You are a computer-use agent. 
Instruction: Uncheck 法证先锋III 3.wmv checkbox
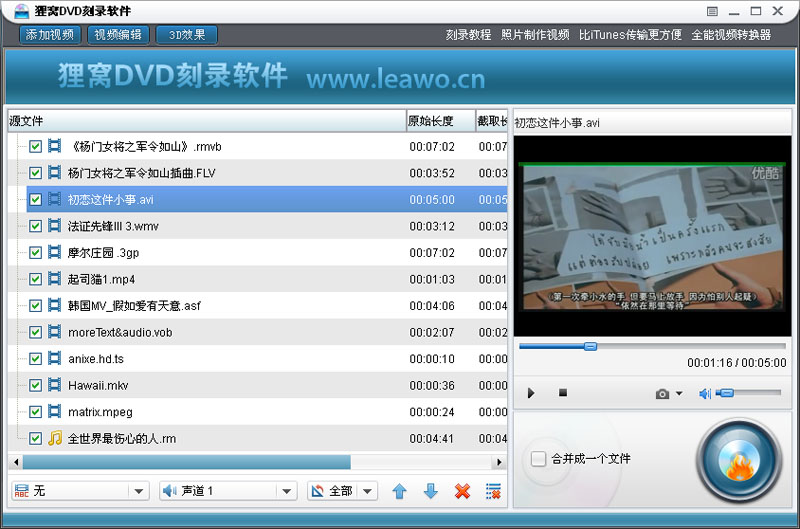click(35, 226)
